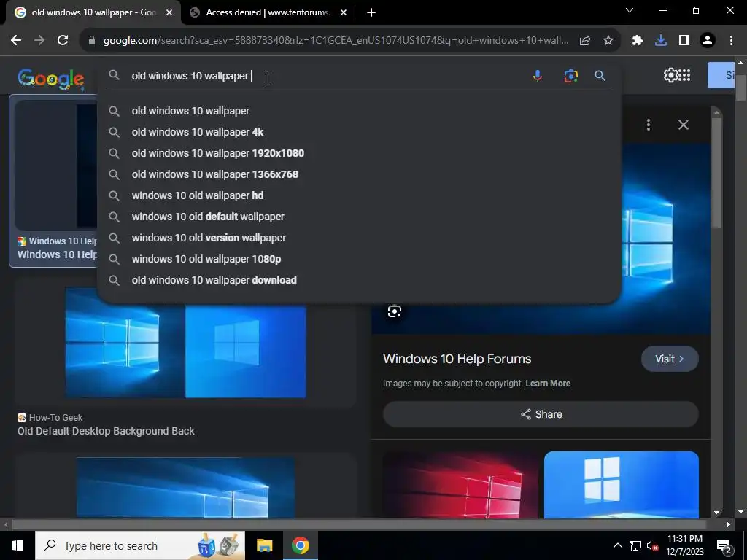Open taskbar clock 11:31 PM
The height and width of the screenshot is (560, 747).
pyautogui.click(x=684, y=545)
